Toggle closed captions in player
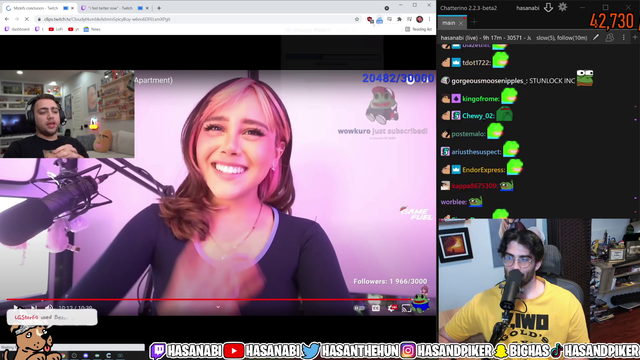640x360 pixels. click(376, 309)
